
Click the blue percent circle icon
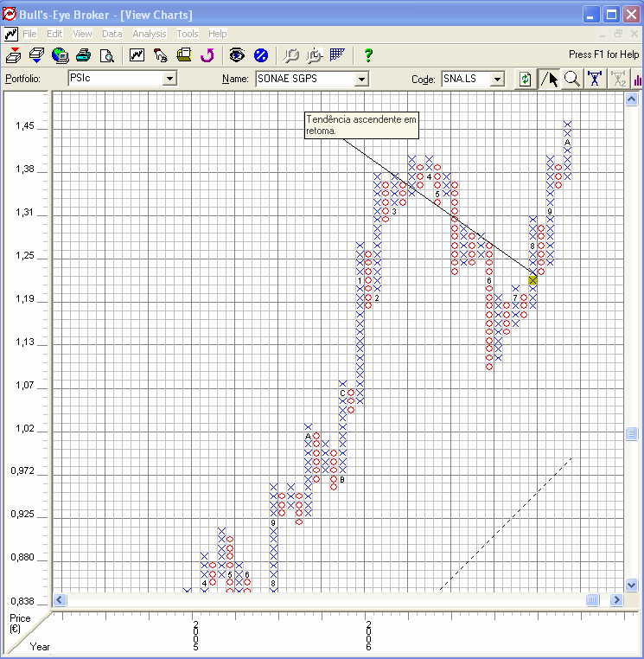(x=261, y=55)
